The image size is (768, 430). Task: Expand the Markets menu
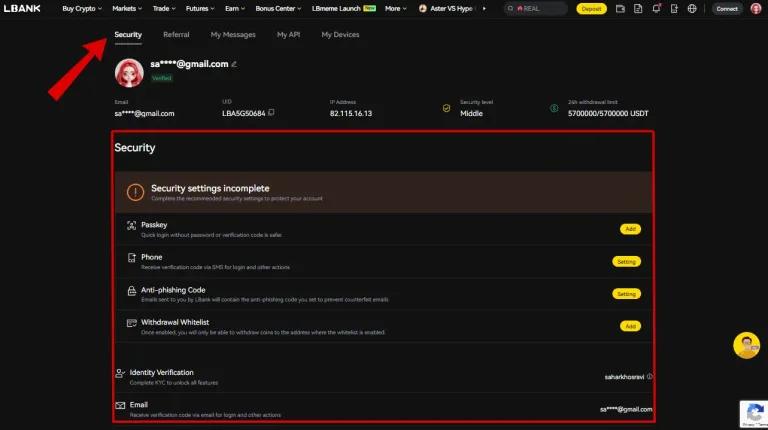(x=127, y=8)
